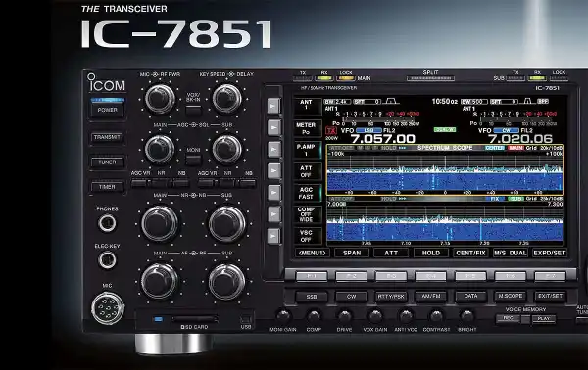Click the arrow key beside ATT OFF
The height and width of the screenshot is (370, 588).
coord(273,170)
